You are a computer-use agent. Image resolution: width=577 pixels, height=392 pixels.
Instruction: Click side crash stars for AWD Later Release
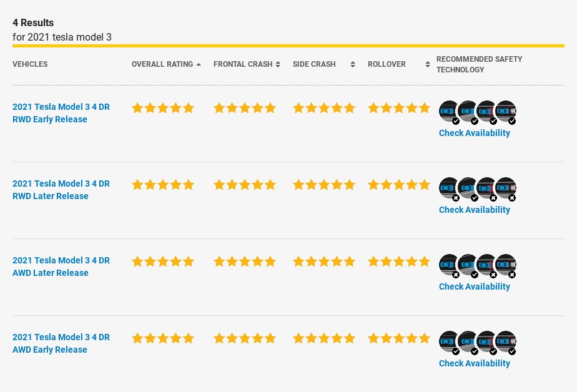pos(324,262)
